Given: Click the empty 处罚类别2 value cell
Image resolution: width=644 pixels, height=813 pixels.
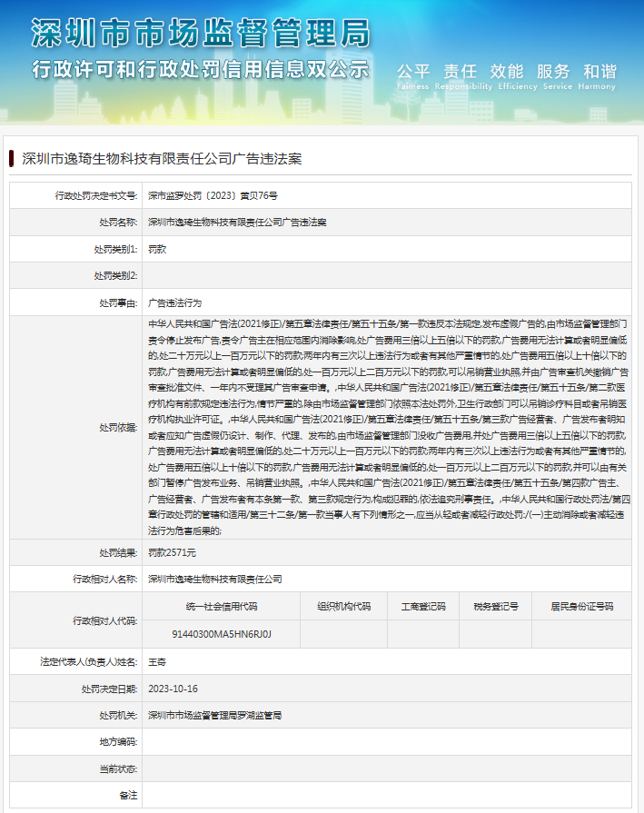Looking at the screenshot, I should 391,275.
